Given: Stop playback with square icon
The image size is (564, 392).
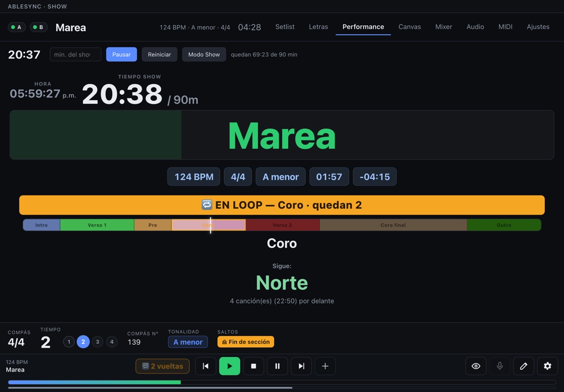Looking at the screenshot, I should [253, 366].
